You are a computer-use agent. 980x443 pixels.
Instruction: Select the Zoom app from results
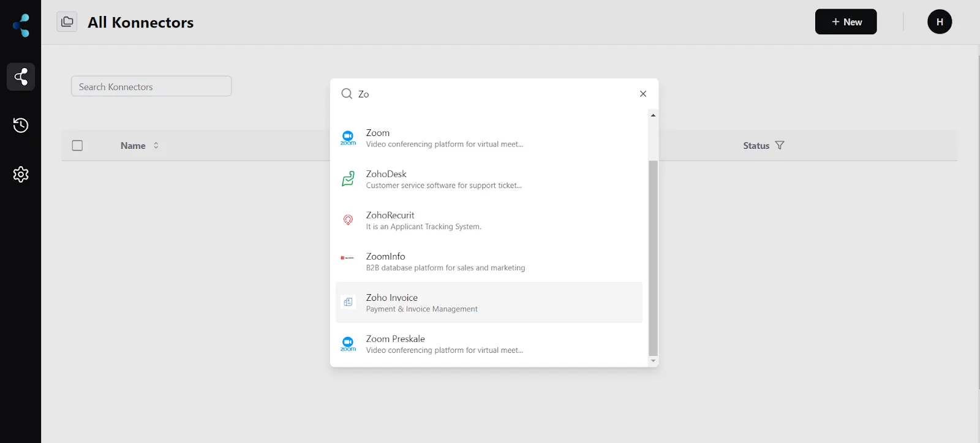coord(489,138)
